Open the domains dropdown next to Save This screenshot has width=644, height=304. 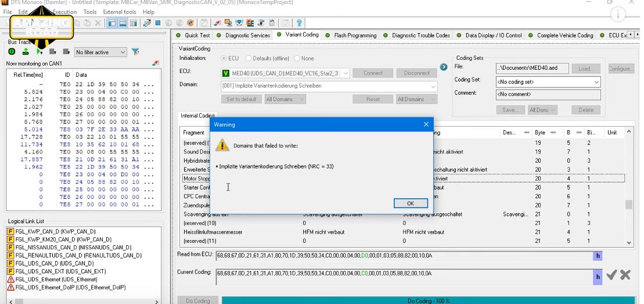click(x=542, y=110)
